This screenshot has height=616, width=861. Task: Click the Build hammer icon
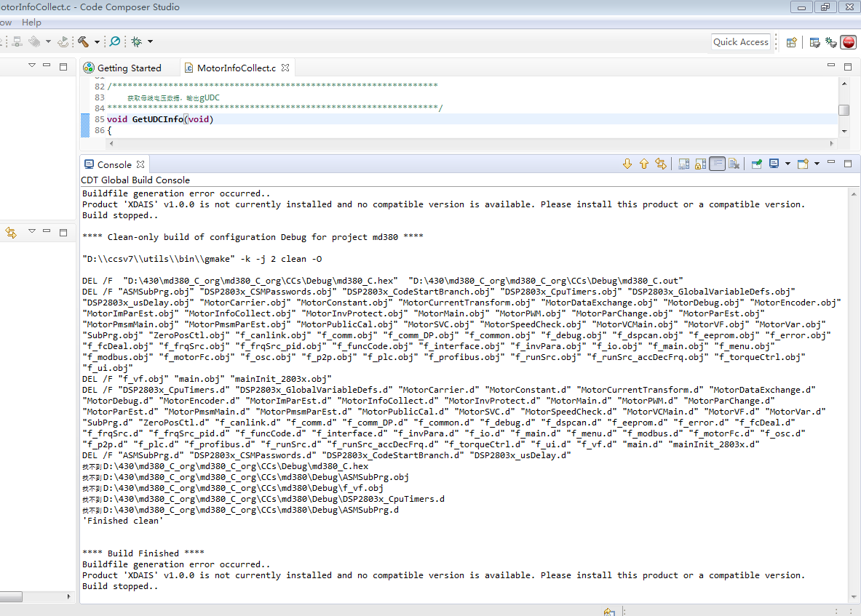tap(83, 41)
